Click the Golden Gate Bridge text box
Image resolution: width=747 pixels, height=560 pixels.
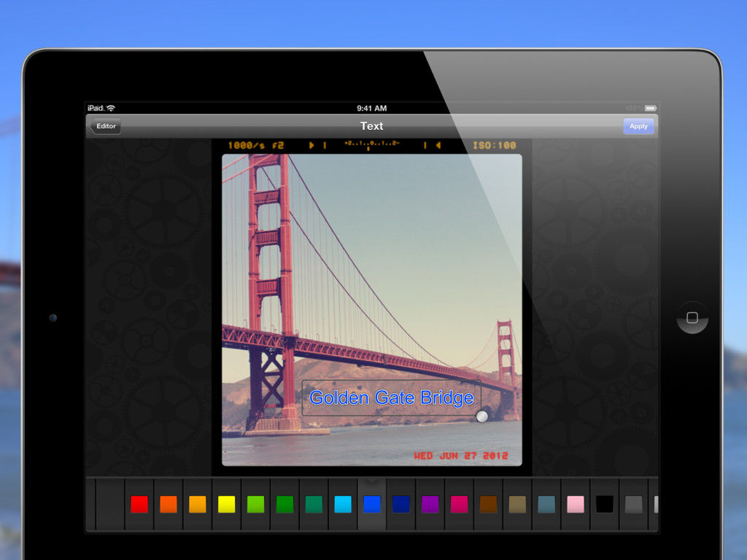coord(392,398)
